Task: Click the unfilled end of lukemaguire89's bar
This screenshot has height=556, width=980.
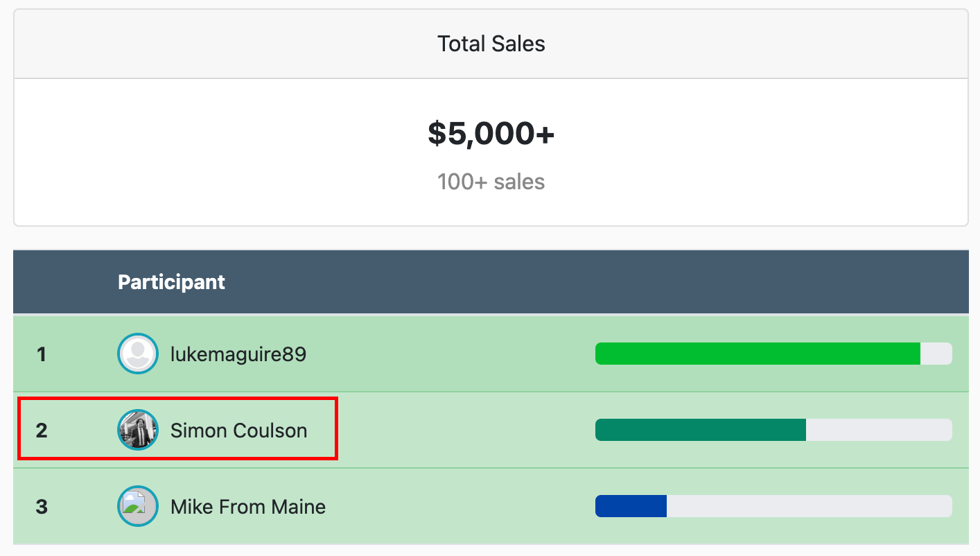Action: click(x=936, y=354)
